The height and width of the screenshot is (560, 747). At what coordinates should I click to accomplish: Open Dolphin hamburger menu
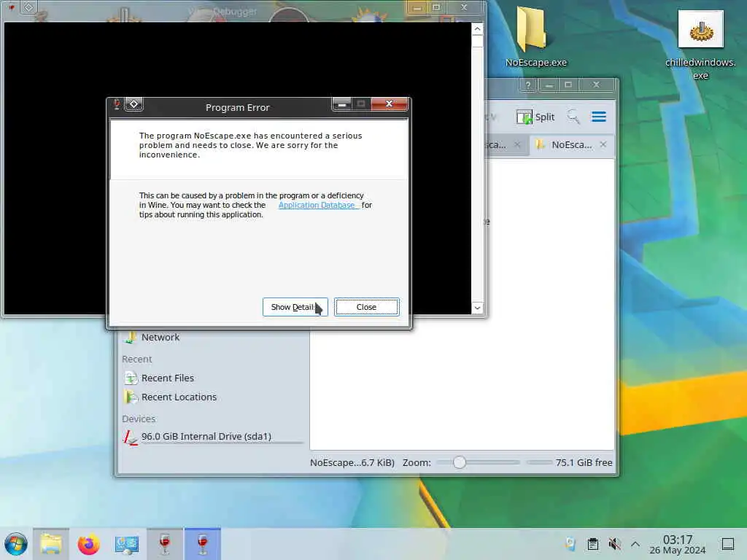[599, 117]
